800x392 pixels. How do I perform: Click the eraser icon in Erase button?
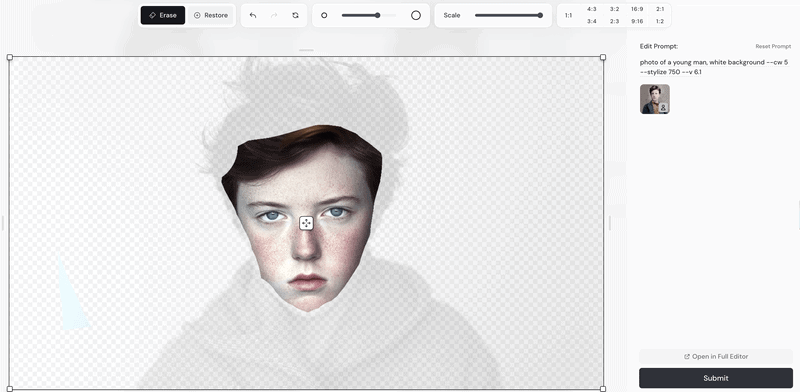[x=152, y=15]
